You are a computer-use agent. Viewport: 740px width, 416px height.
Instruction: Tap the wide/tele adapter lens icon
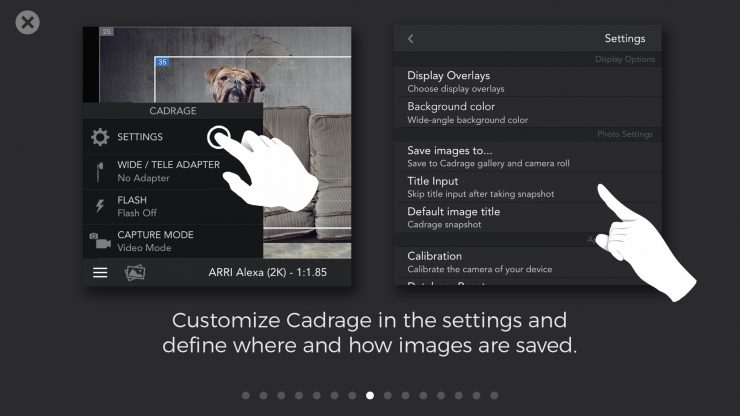(100, 171)
